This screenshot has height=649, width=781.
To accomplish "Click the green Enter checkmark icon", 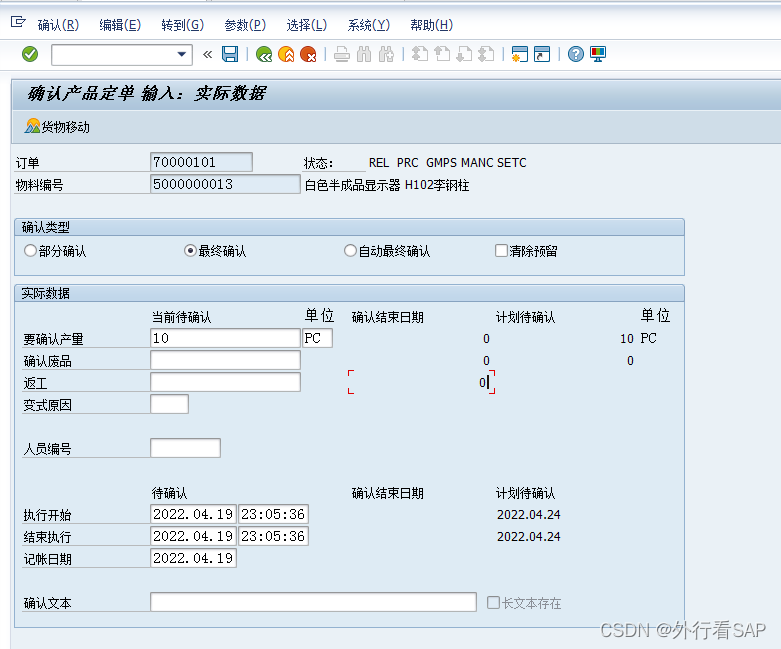I will point(30,54).
